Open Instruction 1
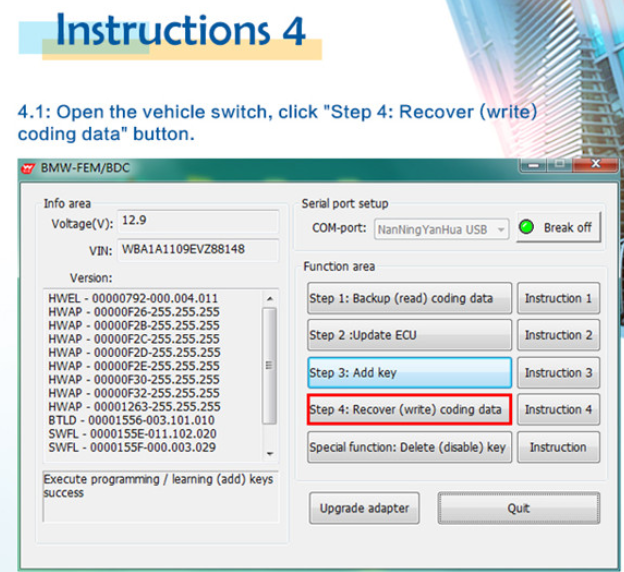 (x=558, y=298)
